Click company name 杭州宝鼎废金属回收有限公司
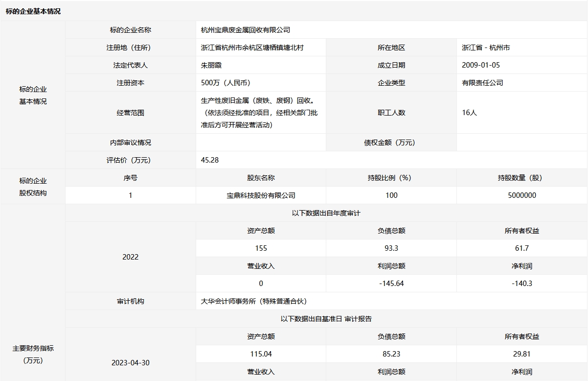The image size is (588, 381). click(246, 30)
